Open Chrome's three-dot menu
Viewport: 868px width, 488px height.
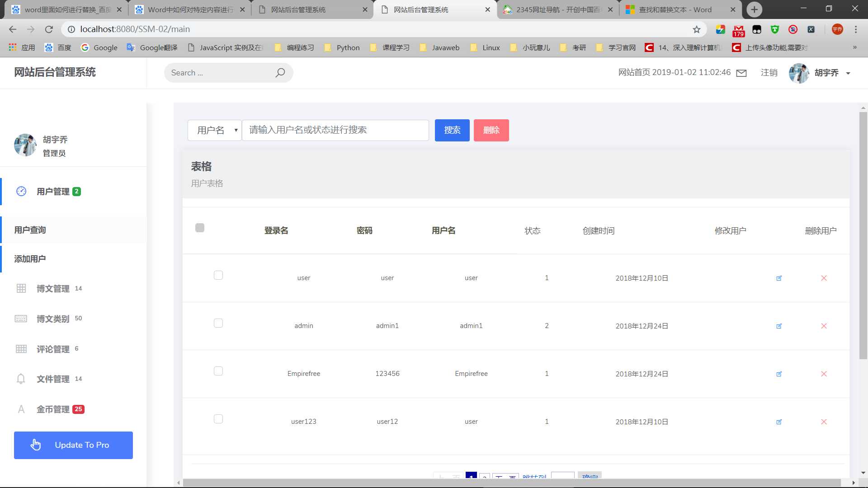(856, 29)
